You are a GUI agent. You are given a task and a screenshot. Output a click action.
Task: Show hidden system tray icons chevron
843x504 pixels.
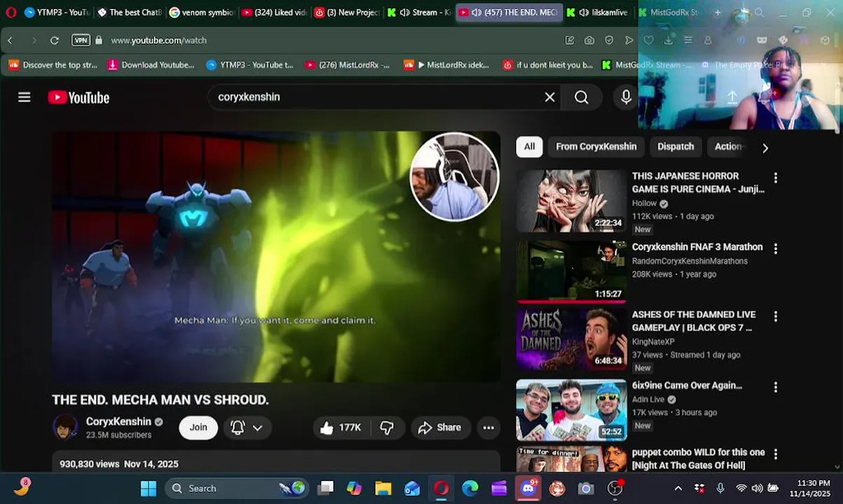point(678,489)
